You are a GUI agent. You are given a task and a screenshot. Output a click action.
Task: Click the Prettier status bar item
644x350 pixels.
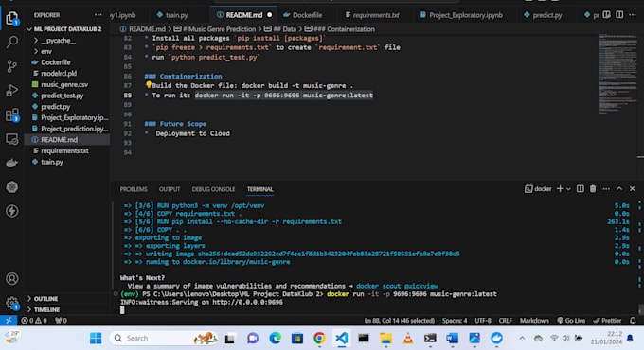tap(607, 321)
